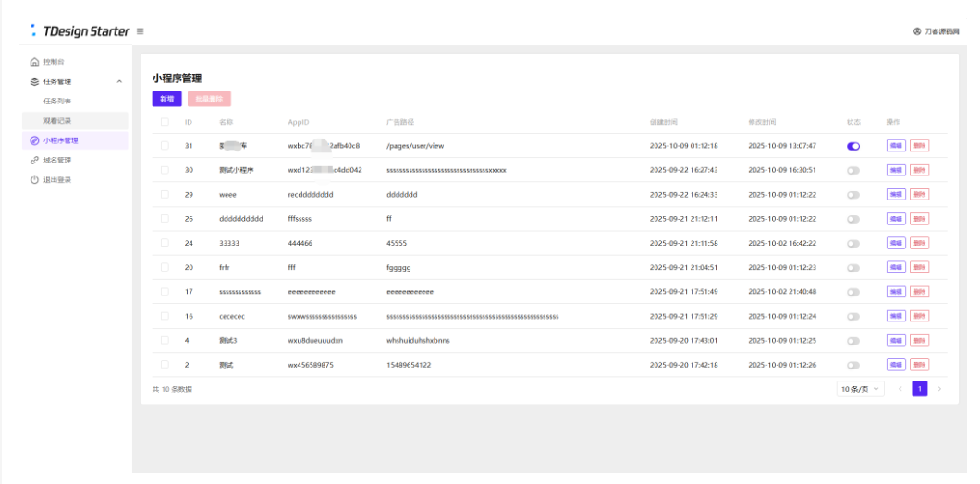Check the select-all checkbox in the table header
980x484 pixels.
(165, 122)
